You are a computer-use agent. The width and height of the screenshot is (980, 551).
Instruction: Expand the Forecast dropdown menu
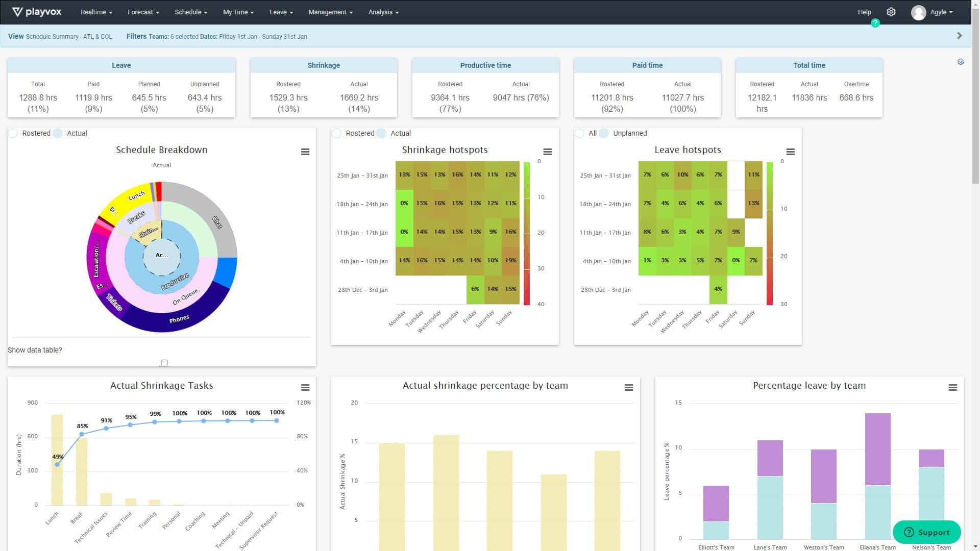click(143, 12)
